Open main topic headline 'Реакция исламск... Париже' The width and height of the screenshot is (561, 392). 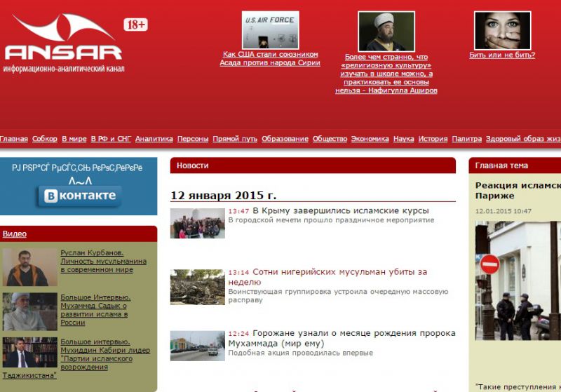pos(518,190)
